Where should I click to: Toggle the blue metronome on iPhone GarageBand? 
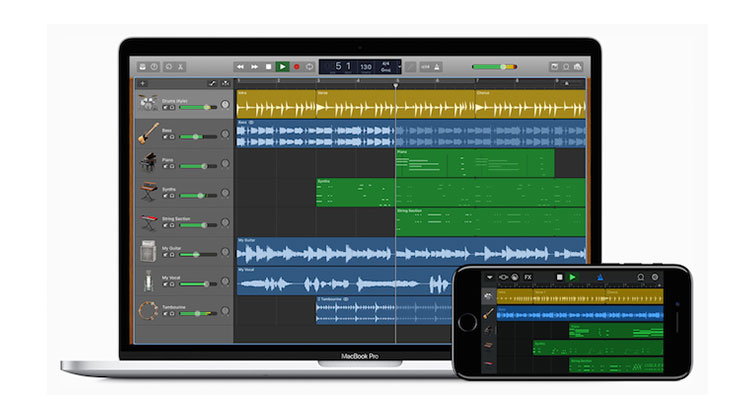pos(600,277)
